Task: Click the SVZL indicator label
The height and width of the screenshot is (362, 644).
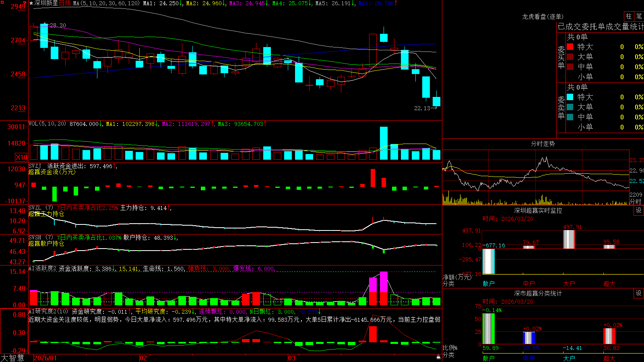Action: pos(35,208)
